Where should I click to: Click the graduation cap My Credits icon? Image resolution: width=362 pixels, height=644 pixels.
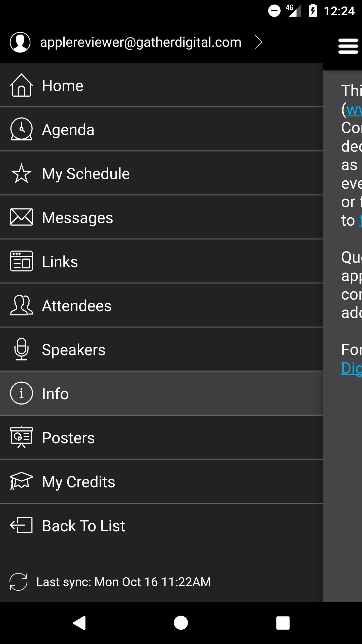(21, 481)
